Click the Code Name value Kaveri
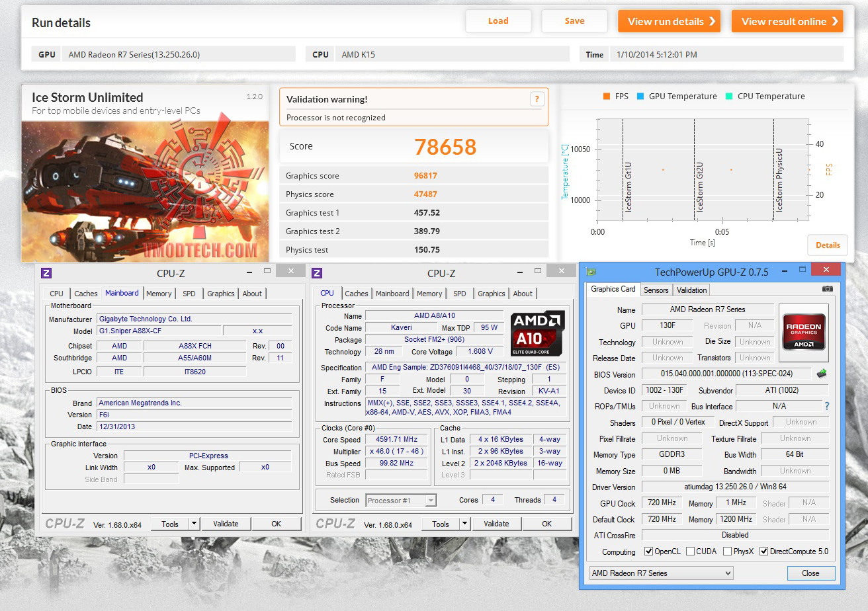The height and width of the screenshot is (611, 868). (401, 328)
